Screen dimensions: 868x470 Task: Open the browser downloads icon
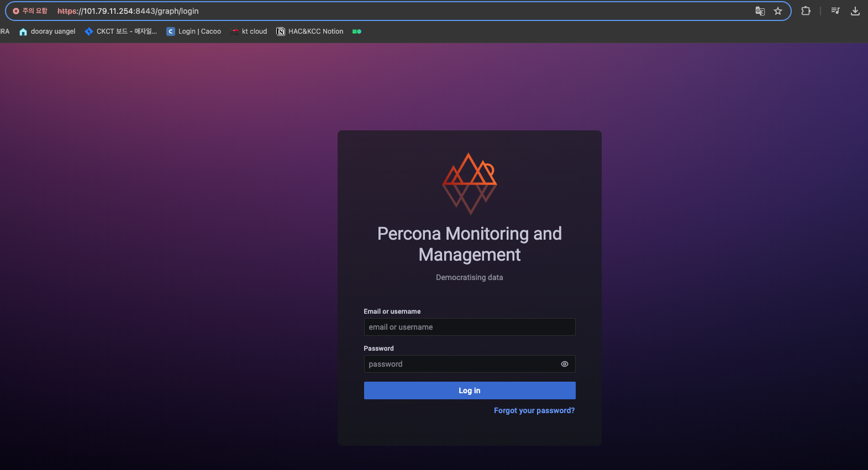tap(855, 10)
